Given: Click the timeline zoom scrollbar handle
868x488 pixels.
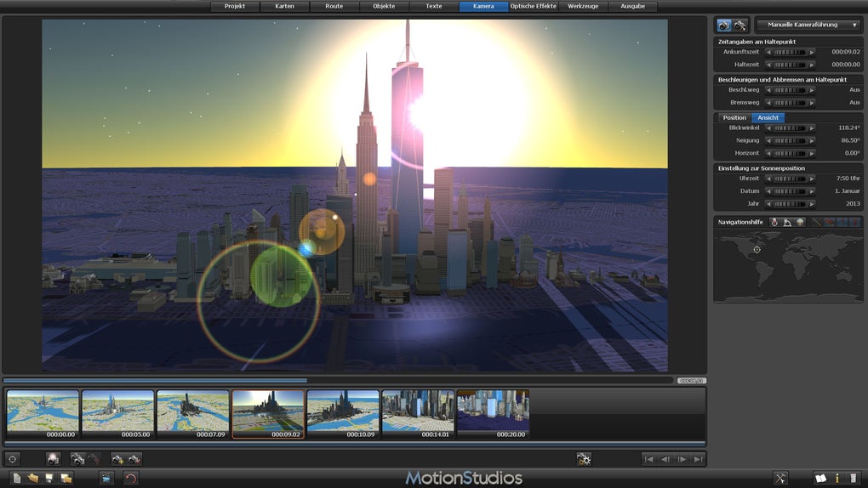Looking at the screenshot, I should [x=691, y=381].
